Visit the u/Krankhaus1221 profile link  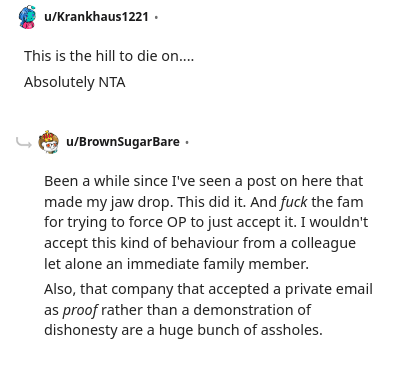point(96,16)
